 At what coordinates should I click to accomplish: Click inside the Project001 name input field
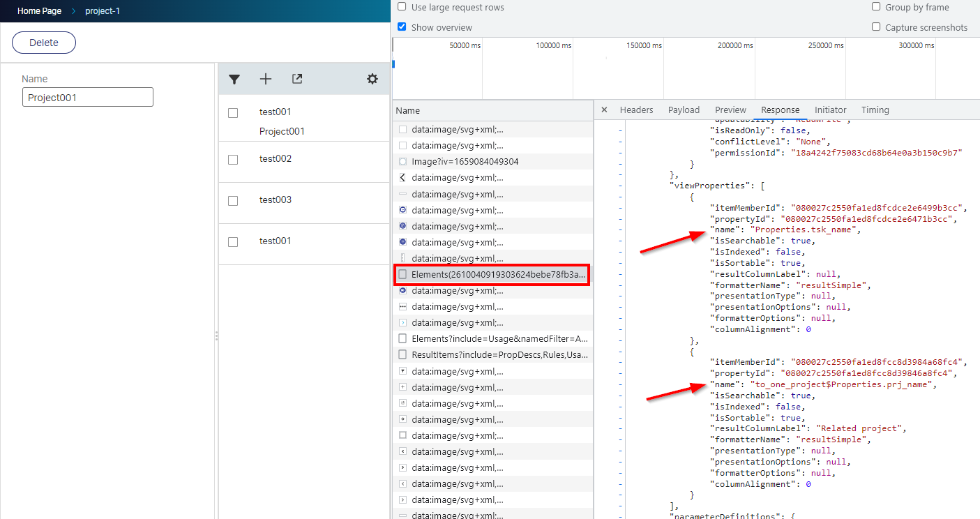click(87, 96)
